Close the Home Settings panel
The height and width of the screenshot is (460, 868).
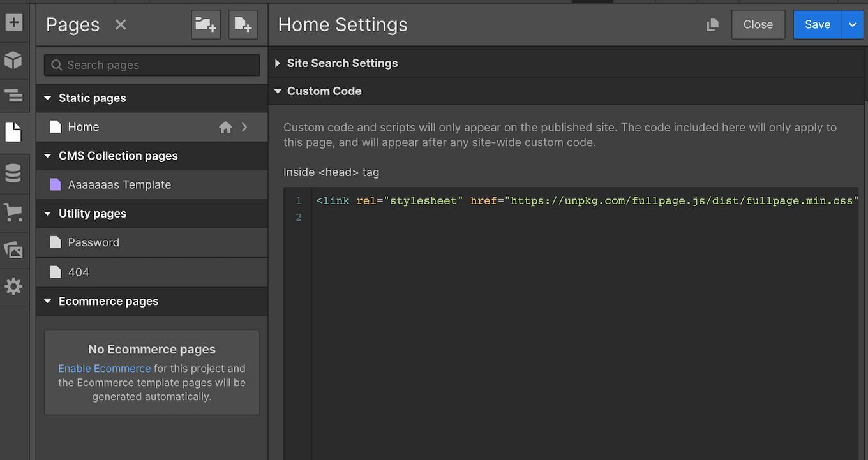758,25
